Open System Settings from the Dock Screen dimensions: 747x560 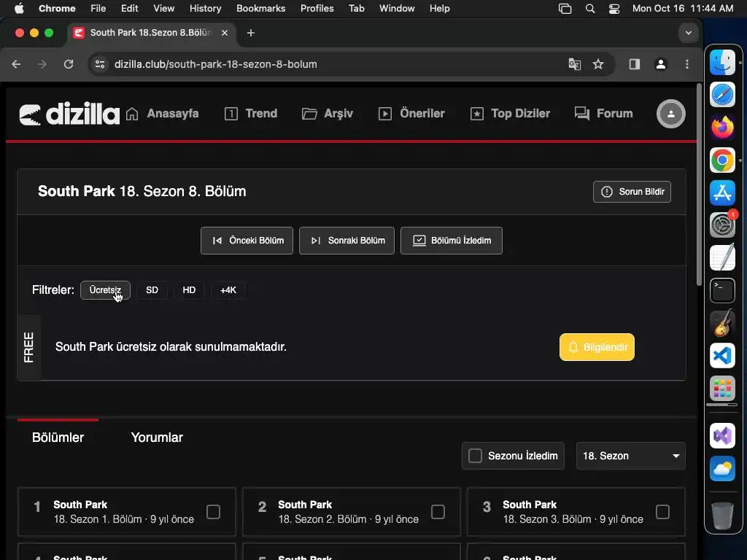pos(722,225)
